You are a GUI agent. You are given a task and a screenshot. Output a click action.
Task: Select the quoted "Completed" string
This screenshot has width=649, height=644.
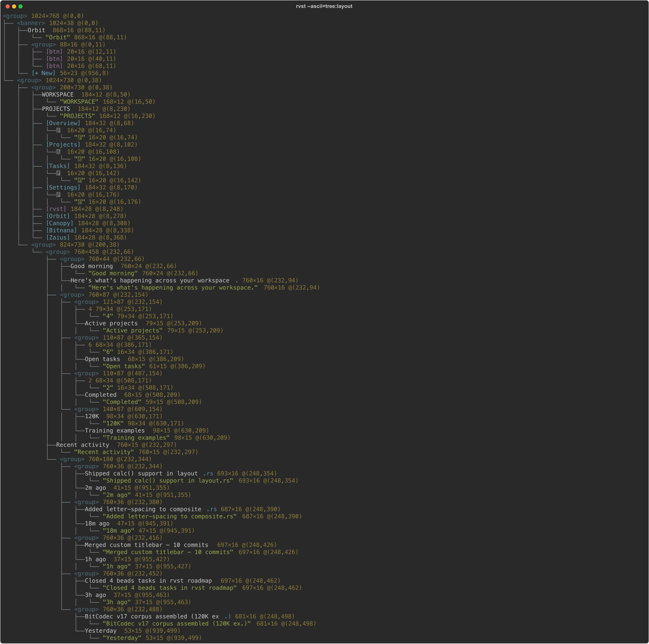pos(122,402)
